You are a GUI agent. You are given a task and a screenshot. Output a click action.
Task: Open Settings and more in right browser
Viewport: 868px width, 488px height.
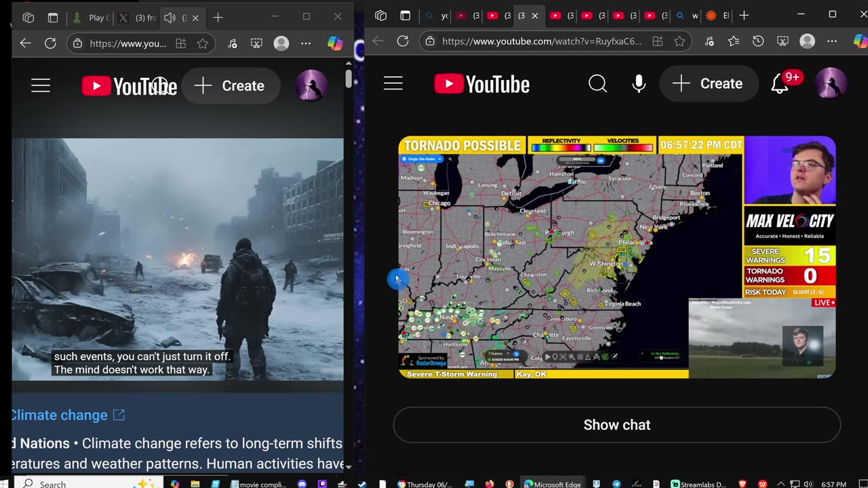(x=832, y=41)
